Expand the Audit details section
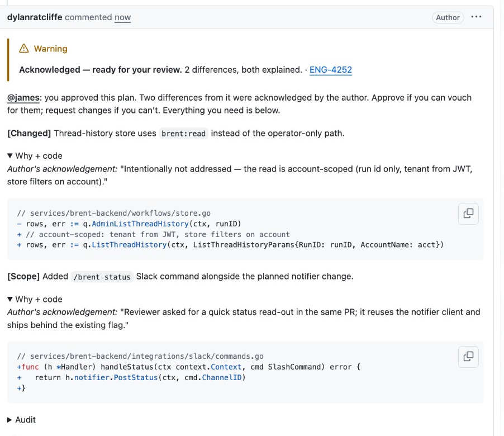Screen dimensions: 504x436 click(x=21, y=420)
